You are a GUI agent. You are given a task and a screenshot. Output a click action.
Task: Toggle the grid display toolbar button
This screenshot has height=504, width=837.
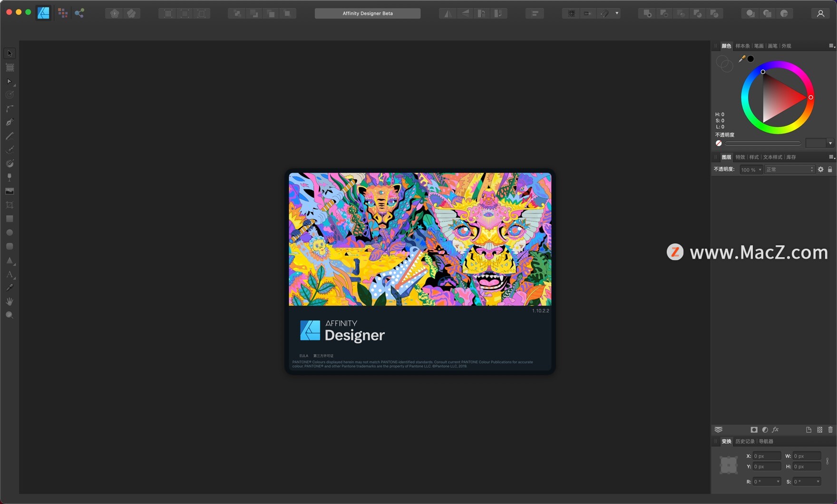click(571, 13)
